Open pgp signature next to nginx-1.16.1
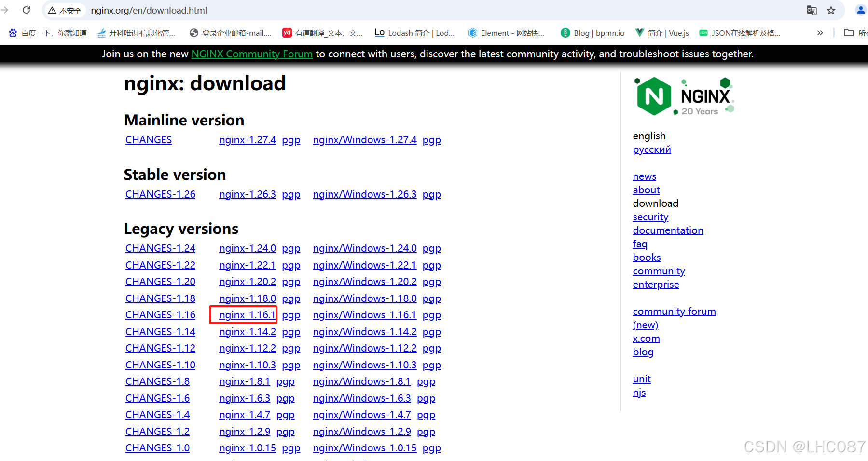The height and width of the screenshot is (461, 868). 291,315
